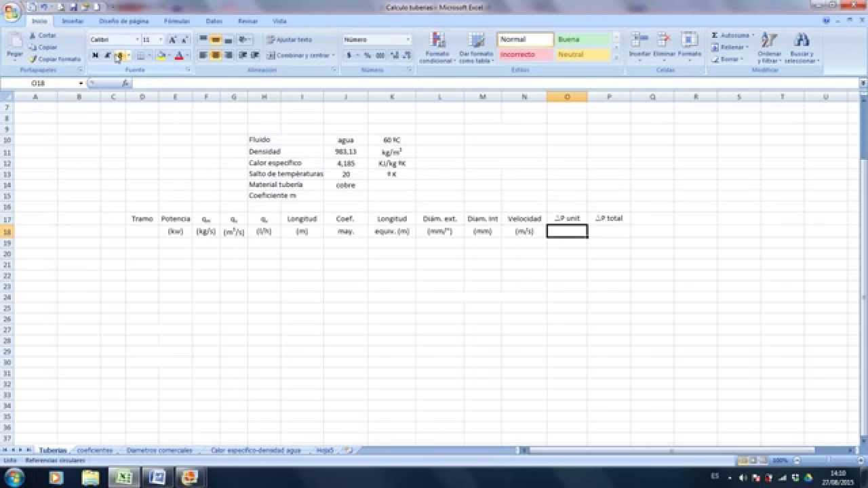Toggle bold N formatting
The height and width of the screenshot is (488, 868).
95,56
